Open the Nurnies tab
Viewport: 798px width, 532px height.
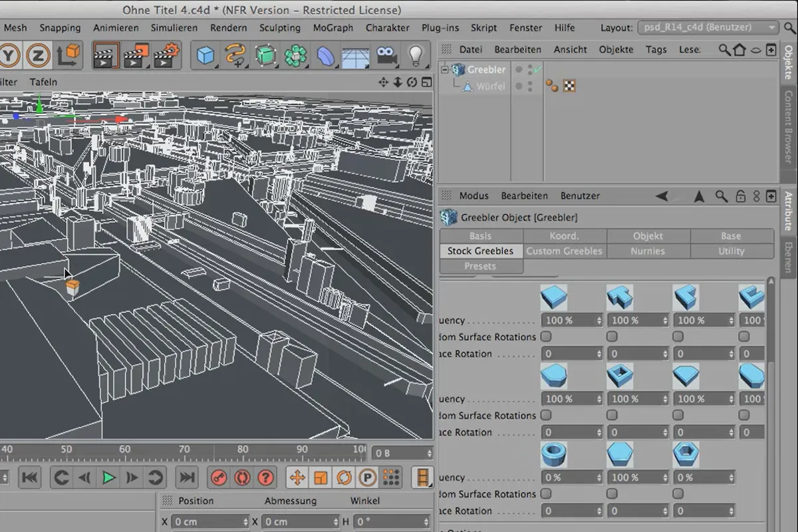[648, 251]
